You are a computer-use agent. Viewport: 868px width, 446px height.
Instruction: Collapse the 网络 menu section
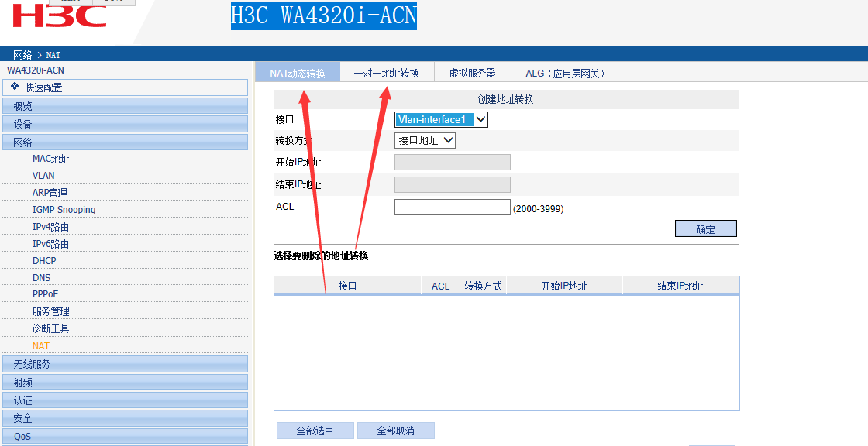coord(125,142)
